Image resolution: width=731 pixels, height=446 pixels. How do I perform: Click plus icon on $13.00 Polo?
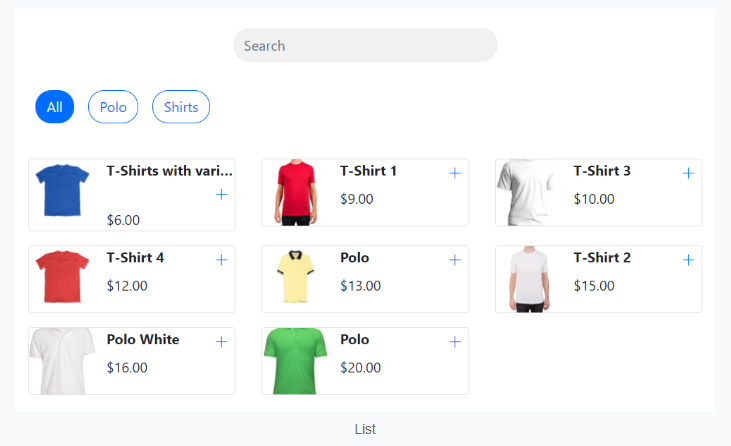[x=455, y=260]
